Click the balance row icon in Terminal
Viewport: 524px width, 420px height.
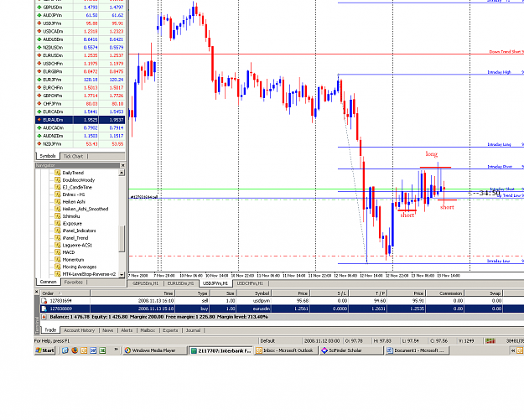tap(44, 317)
